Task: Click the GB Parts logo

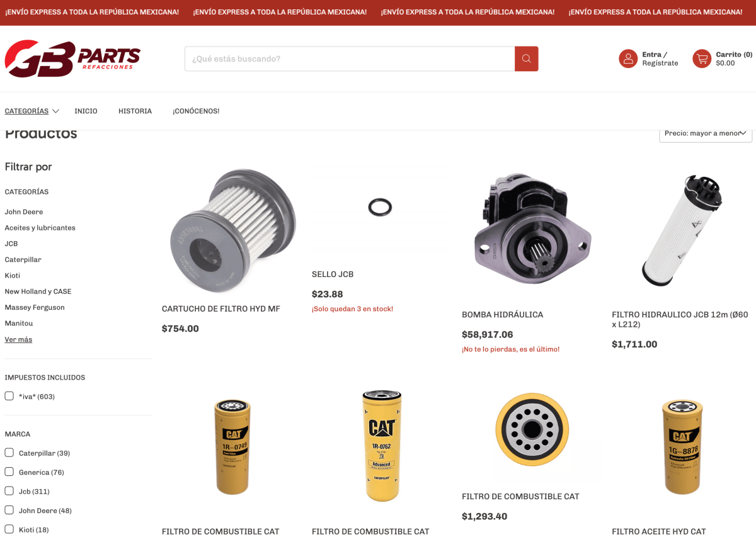Action: (x=72, y=59)
